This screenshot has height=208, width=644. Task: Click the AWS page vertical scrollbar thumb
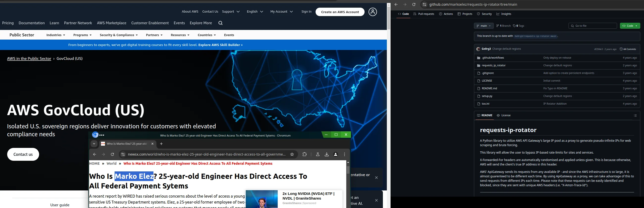click(x=389, y=18)
